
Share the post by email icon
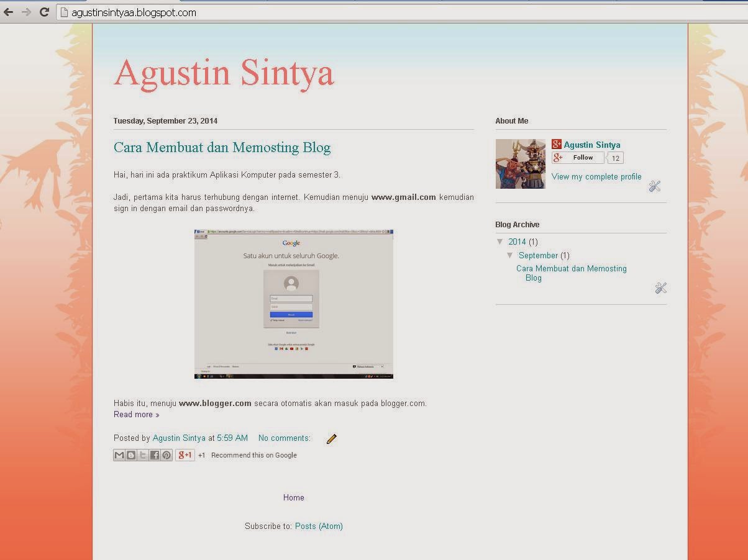pos(119,455)
